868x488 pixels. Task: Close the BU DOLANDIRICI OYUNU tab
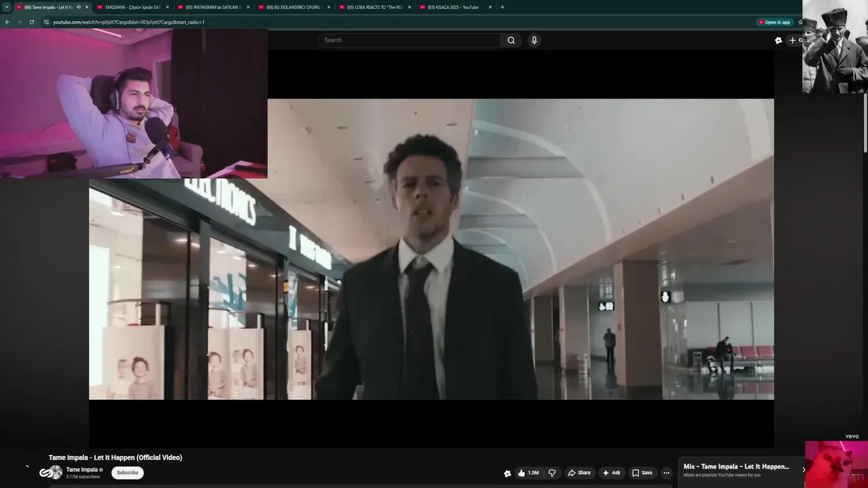coord(329,7)
